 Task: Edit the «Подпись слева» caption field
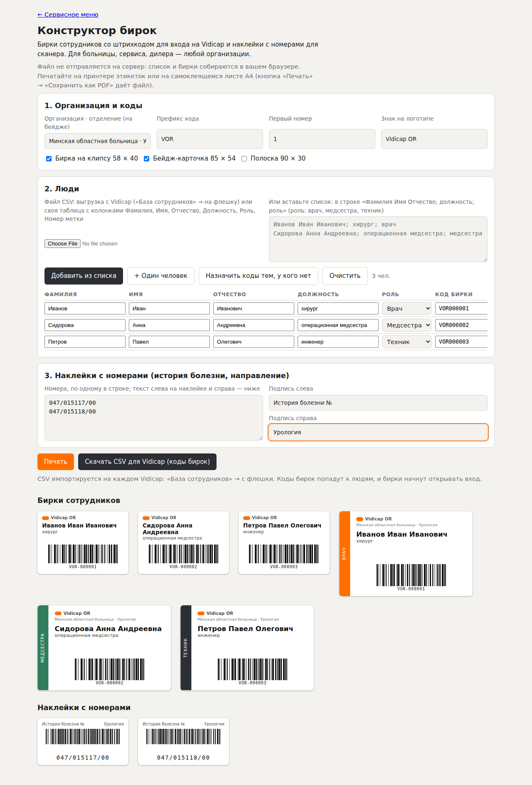378,403
